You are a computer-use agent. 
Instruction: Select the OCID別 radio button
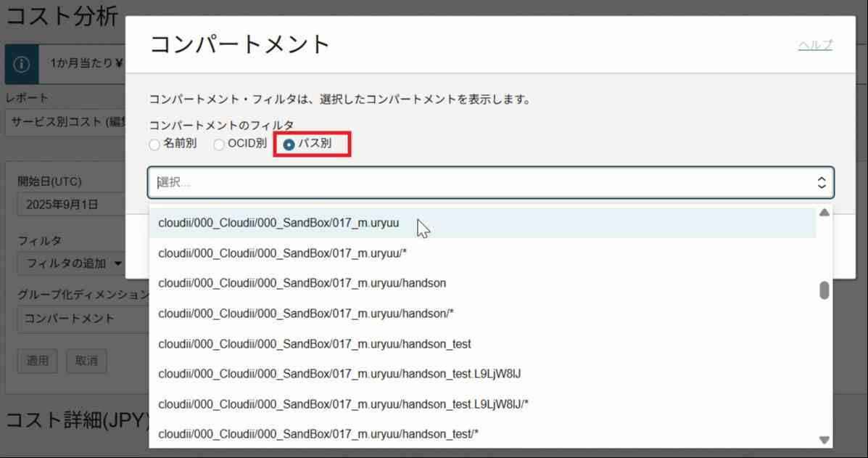(x=219, y=144)
